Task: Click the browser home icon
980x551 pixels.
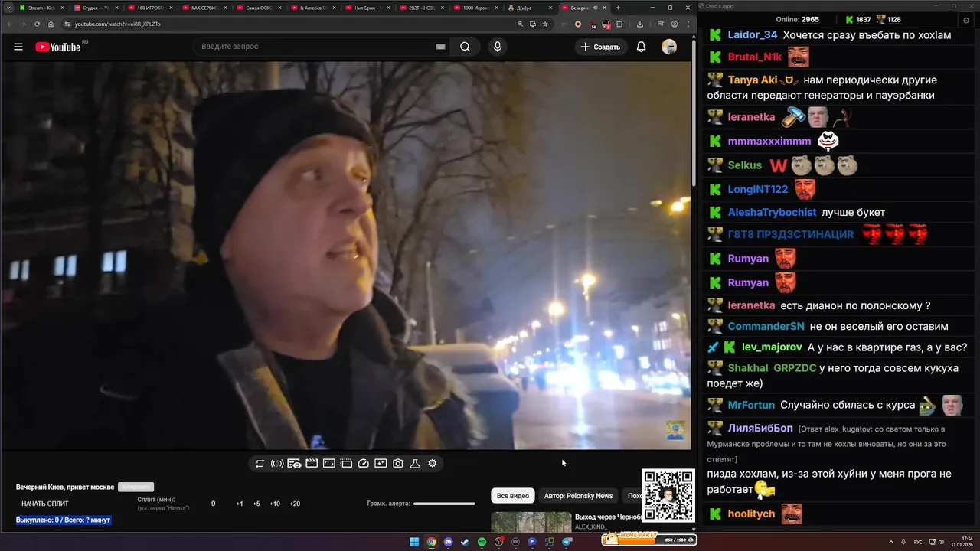Action: tap(51, 24)
